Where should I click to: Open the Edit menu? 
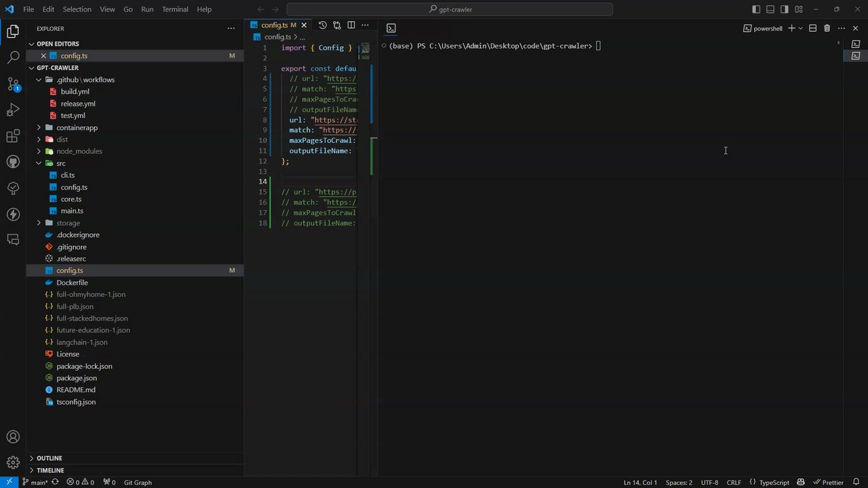pyautogui.click(x=48, y=9)
